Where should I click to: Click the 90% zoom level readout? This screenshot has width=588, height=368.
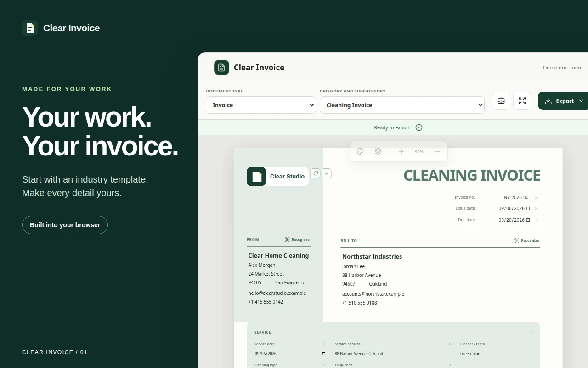[419, 152]
